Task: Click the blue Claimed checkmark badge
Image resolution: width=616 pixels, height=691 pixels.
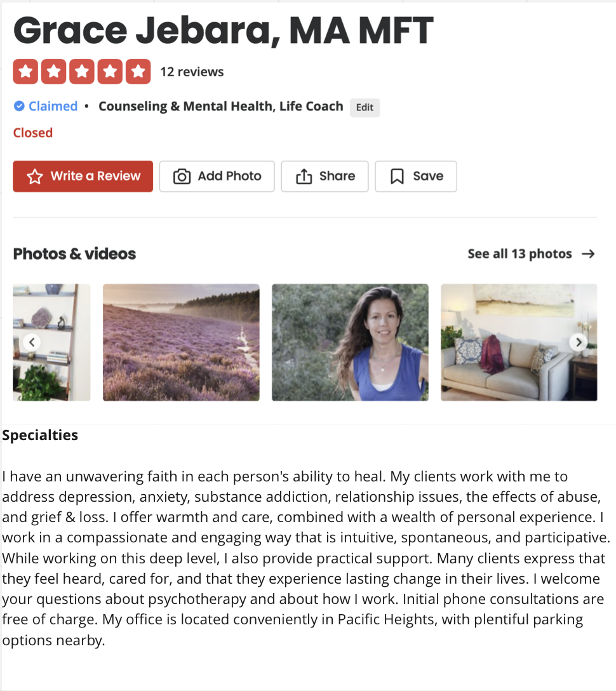Action: (19, 106)
